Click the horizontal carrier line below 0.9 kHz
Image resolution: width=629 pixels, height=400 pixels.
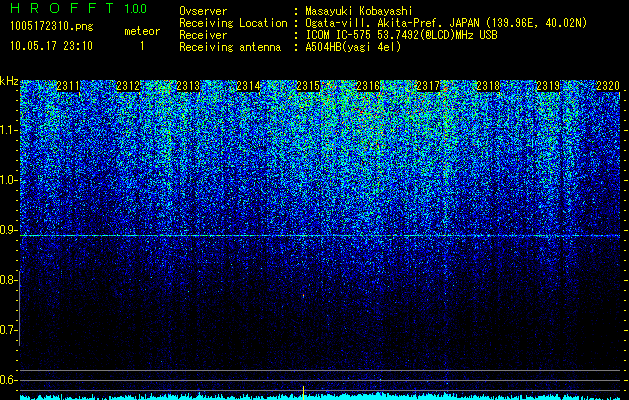[x=320, y=236]
